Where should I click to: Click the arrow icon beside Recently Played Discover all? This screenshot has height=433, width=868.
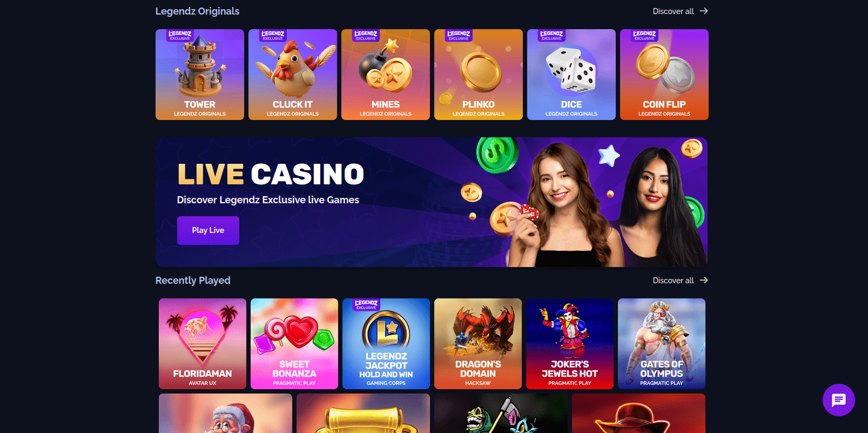click(x=704, y=280)
